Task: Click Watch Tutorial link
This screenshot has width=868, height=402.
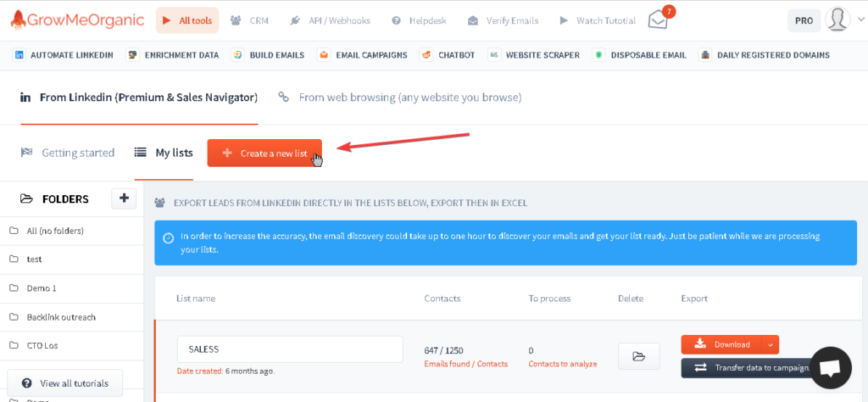Action: (598, 20)
